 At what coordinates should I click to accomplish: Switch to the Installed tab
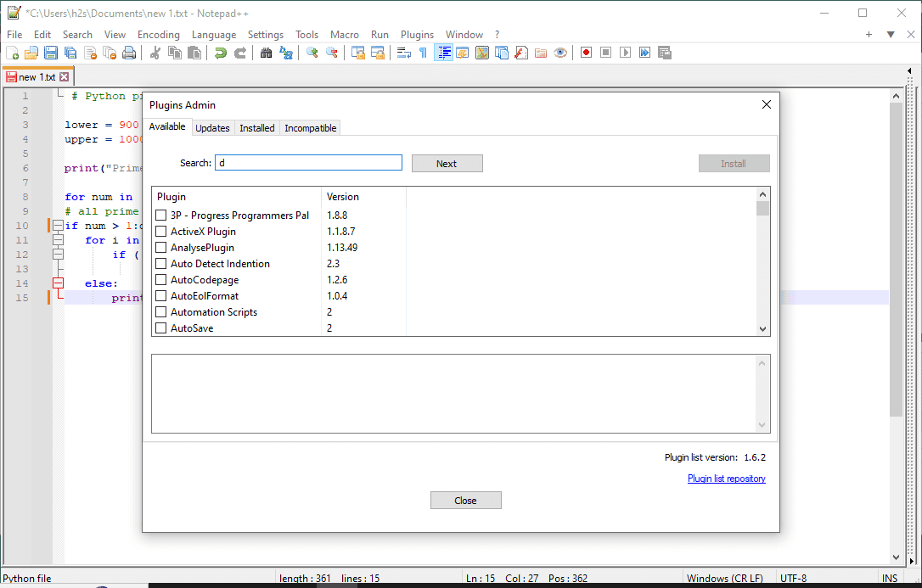click(257, 128)
